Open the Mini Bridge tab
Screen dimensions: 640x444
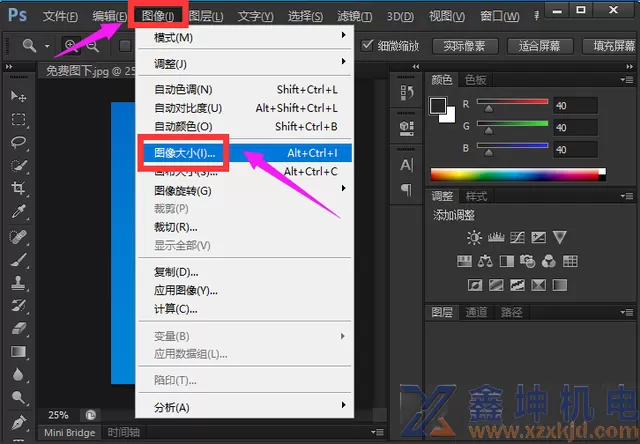70,433
